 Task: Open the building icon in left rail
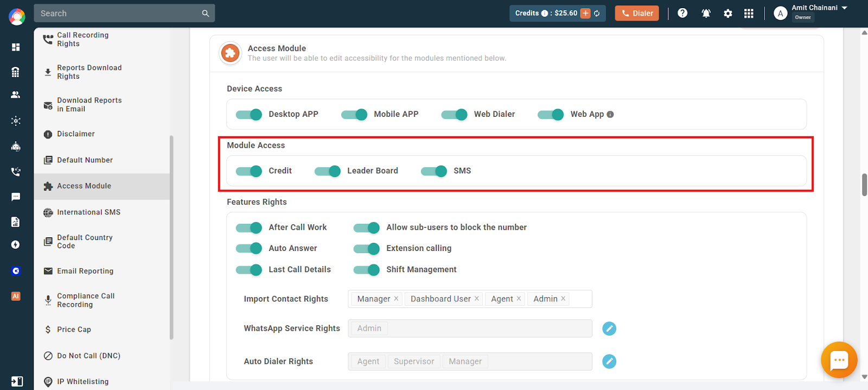pyautogui.click(x=16, y=72)
